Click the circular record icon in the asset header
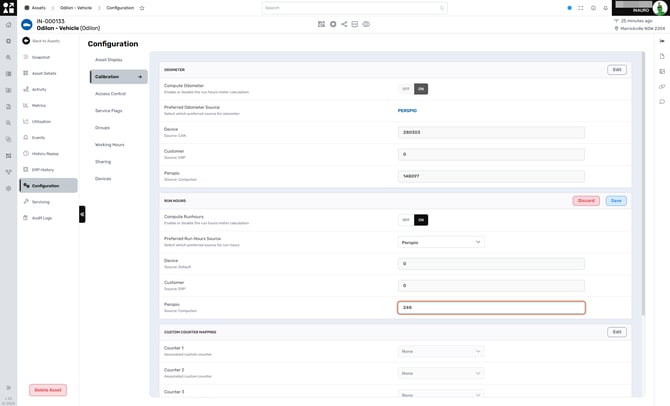The height and width of the screenshot is (406, 670). point(333,24)
